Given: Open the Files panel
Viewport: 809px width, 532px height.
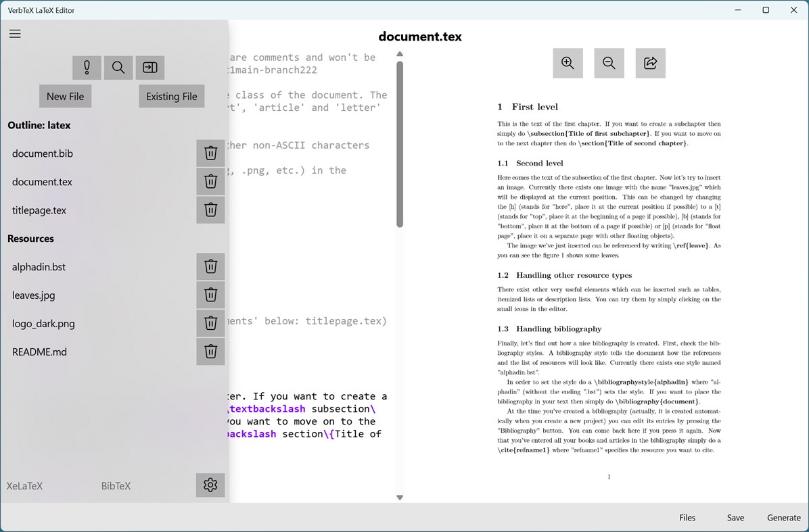Looking at the screenshot, I should (x=687, y=517).
